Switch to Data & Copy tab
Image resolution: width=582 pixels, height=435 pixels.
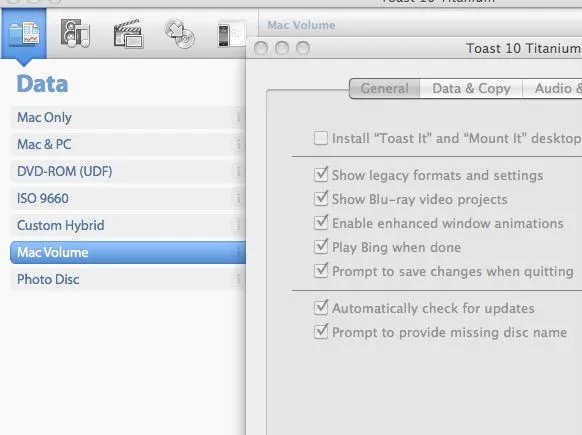pyautogui.click(x=471, y=88)
